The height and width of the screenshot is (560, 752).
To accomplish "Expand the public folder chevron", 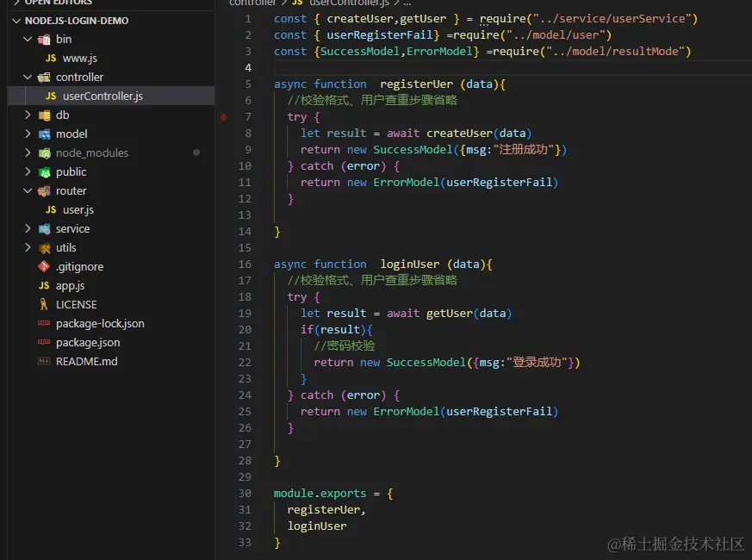I will pyautogui.click(x=28, y=171).
